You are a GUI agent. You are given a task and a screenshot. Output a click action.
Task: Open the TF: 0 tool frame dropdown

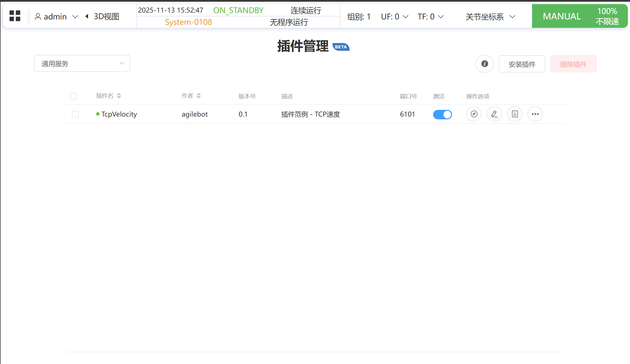(x=430, y=17)
